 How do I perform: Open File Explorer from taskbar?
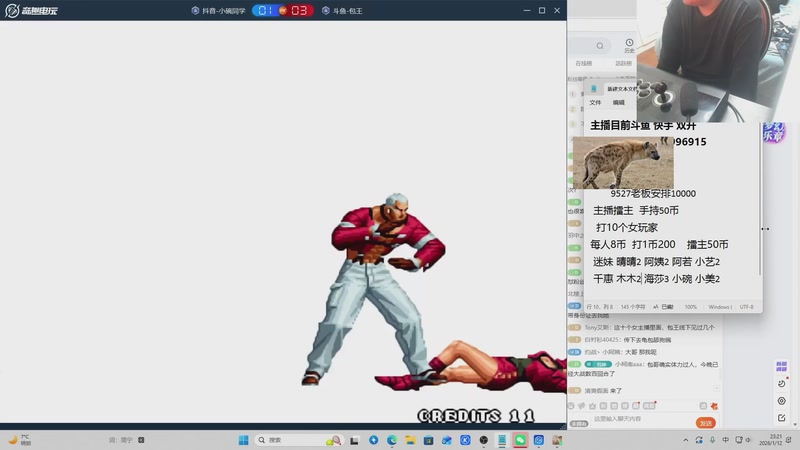click(x=410, y=440)
